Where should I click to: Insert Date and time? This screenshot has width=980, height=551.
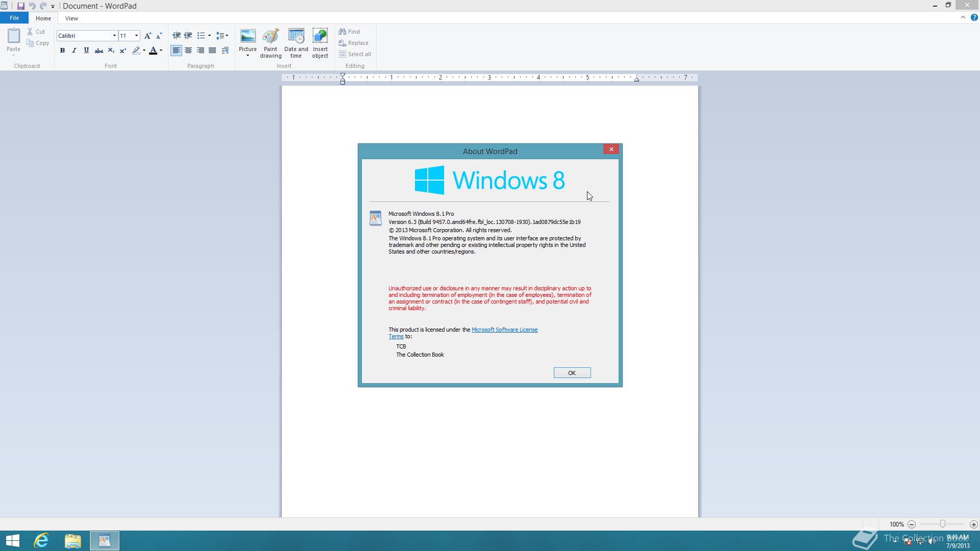click(x=296, y=43)
